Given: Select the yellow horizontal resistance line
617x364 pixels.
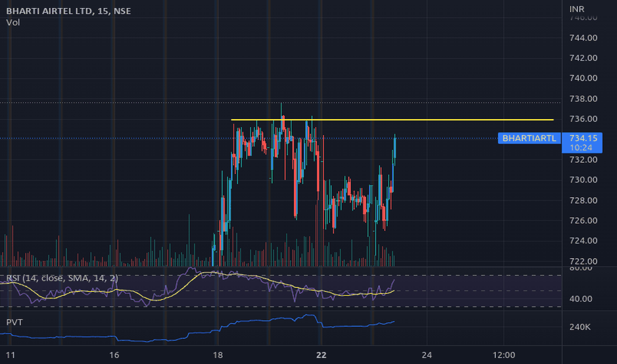Looking at the screenshot, I should tap(392, 120).
